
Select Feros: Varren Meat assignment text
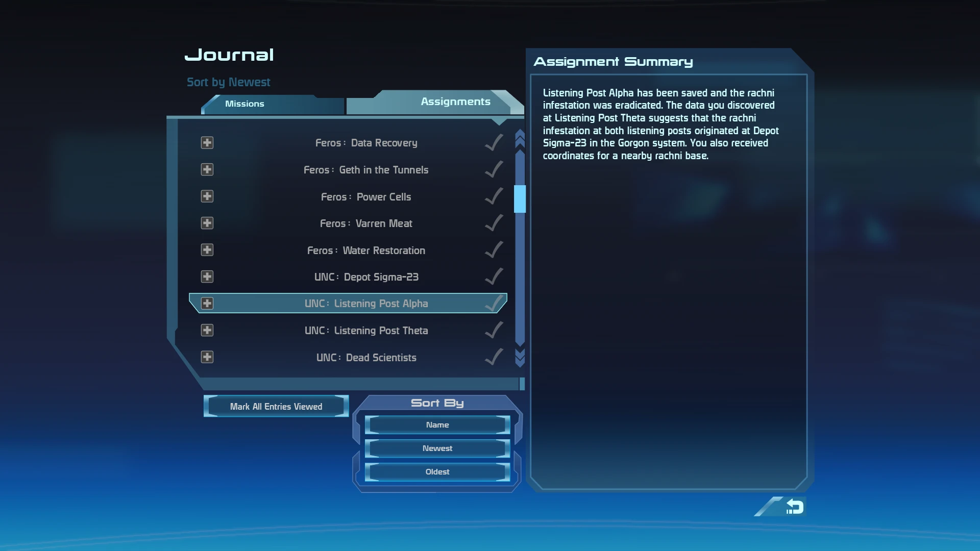click(366, 223)
